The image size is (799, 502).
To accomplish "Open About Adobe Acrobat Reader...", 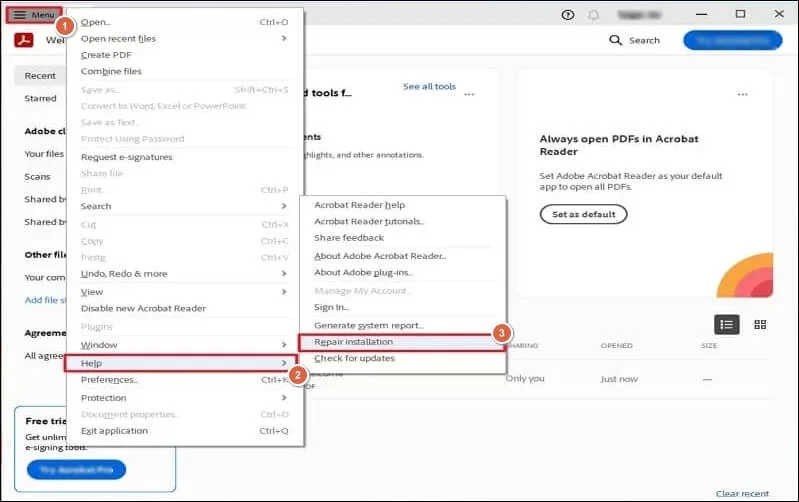I will point(403,256).
